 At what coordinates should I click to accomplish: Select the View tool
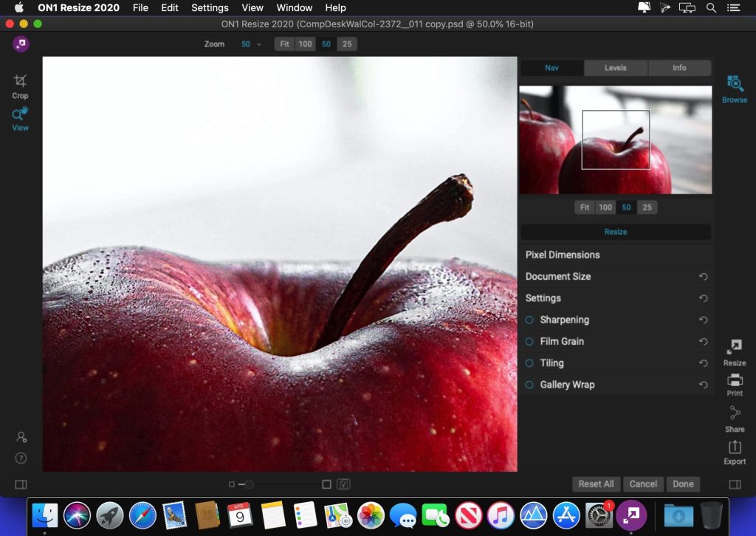20,118
